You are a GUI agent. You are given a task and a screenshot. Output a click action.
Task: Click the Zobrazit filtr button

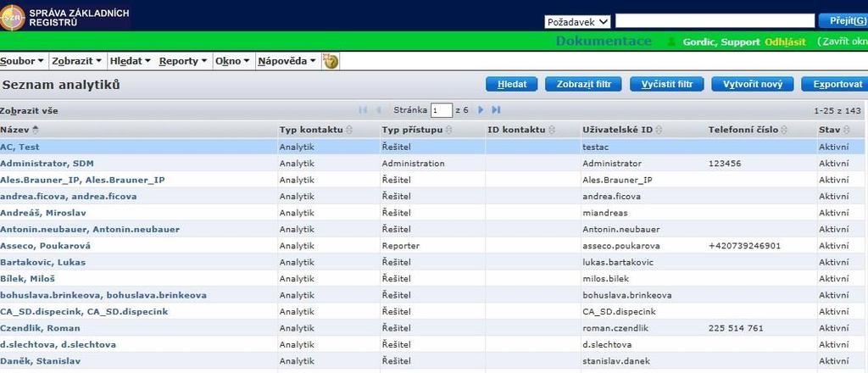point(583,84)
